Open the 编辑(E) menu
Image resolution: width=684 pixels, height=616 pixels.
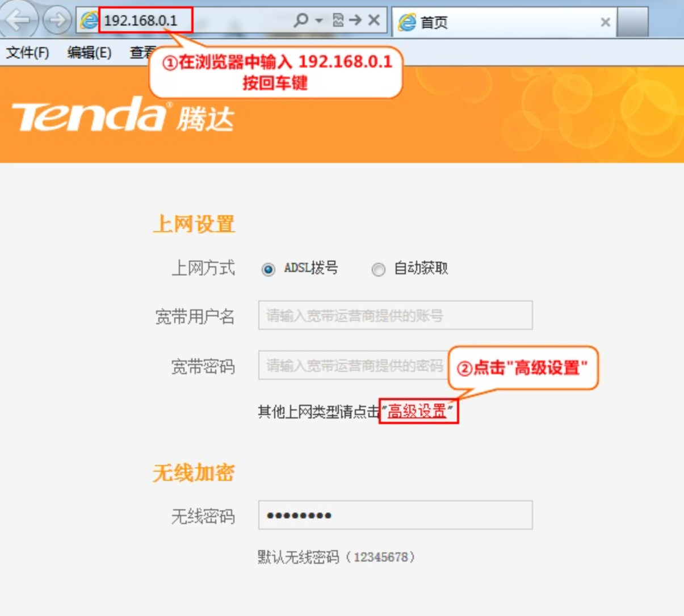pyautogui.click(x=89, y=53)
